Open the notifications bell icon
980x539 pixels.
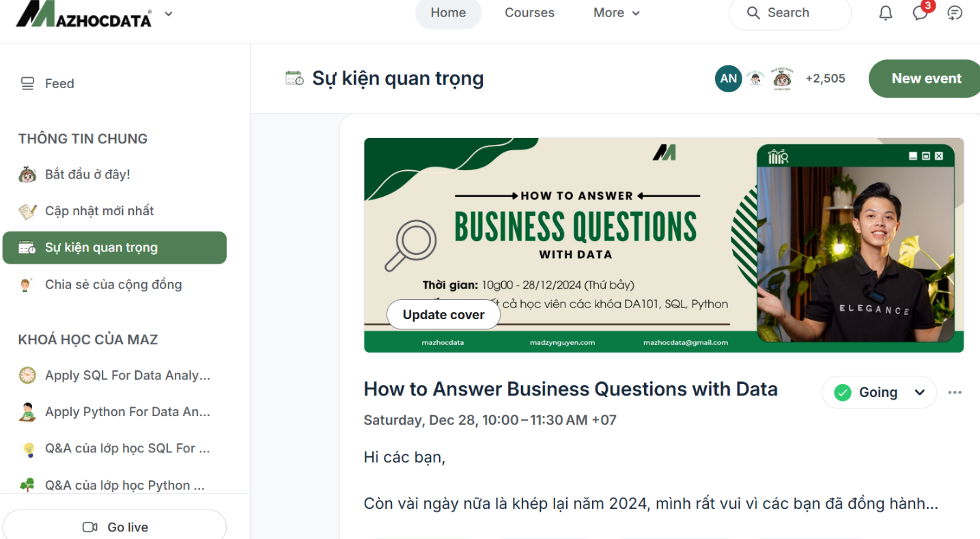(x=886, y=13)
